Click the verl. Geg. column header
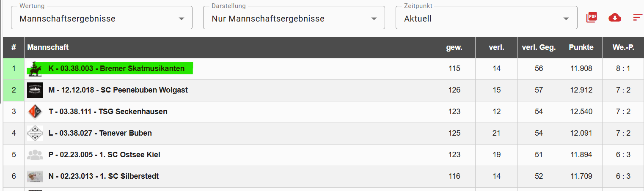The image size is (644, 191). tap(539, 48)
